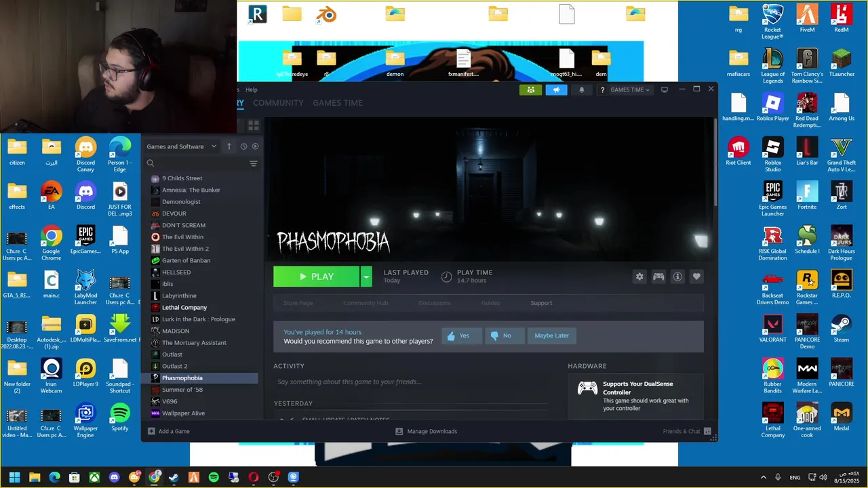Open Phasmophobia game settings gear
868x488 pixels.
click(639, 277)
